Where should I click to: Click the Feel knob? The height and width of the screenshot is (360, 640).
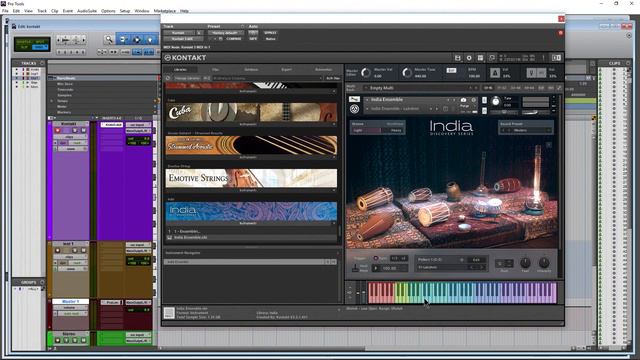pyautogui.click(x=525, y=263)
